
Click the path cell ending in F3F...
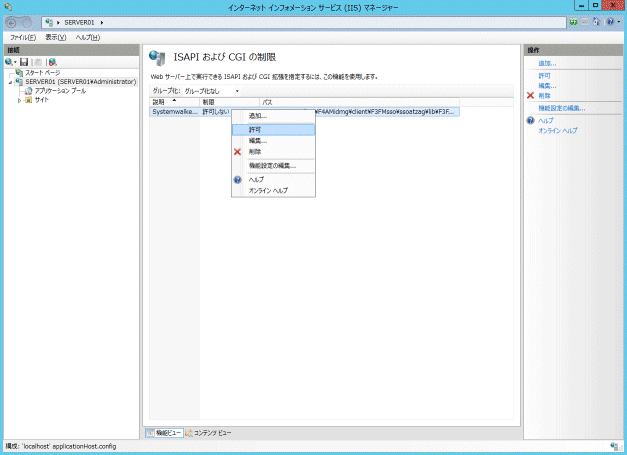[x=387, y=112]
